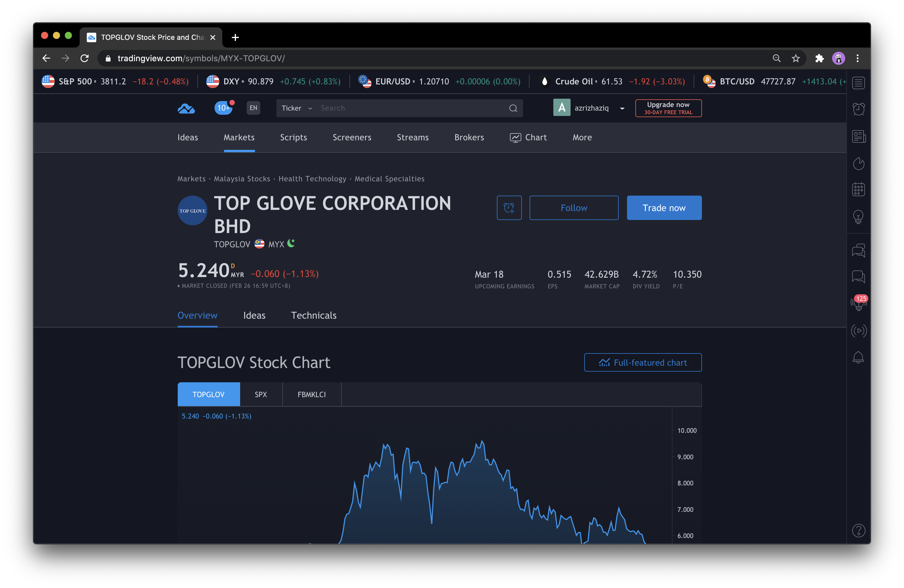Open the economic calendar sidebar icon
This screenshot has width=904, height=588.
(x=859, y=189)
